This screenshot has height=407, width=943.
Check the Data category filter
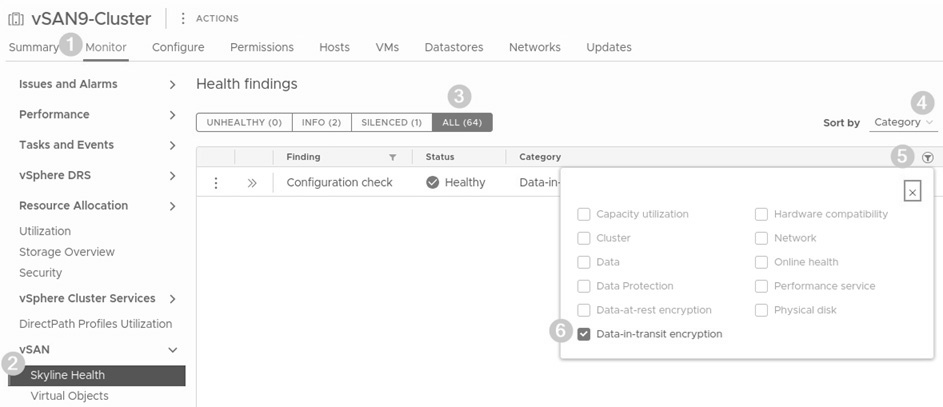pyautogui.click(x=583, y=262)
